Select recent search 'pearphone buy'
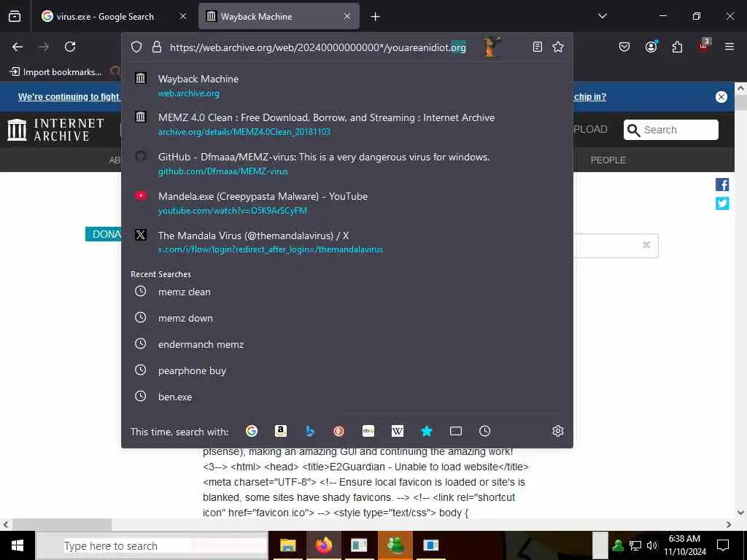 [347, 370]
